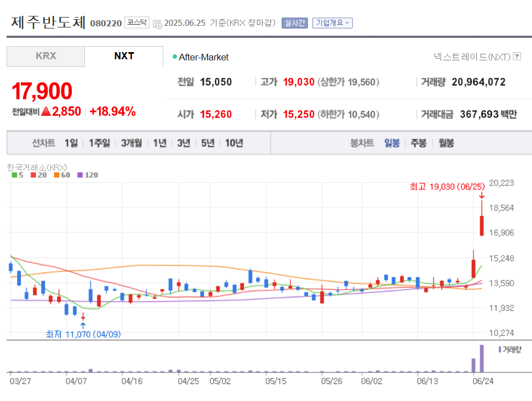Click the 상한가 19,560 text

[x=348, y=82]
